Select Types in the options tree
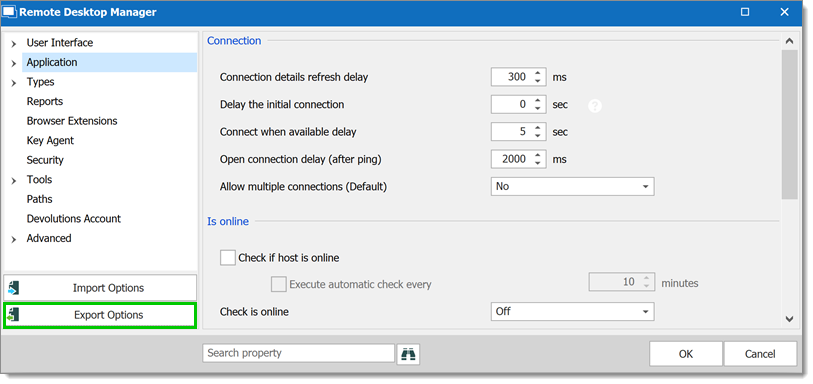This screenshot has width=813, height=384. coord(40,82)
